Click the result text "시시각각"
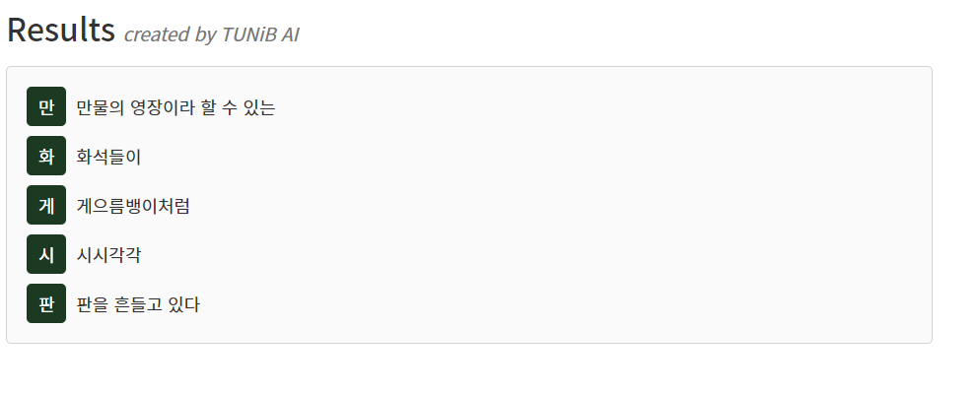Screen dimensions: 980x394 (108, 255)
